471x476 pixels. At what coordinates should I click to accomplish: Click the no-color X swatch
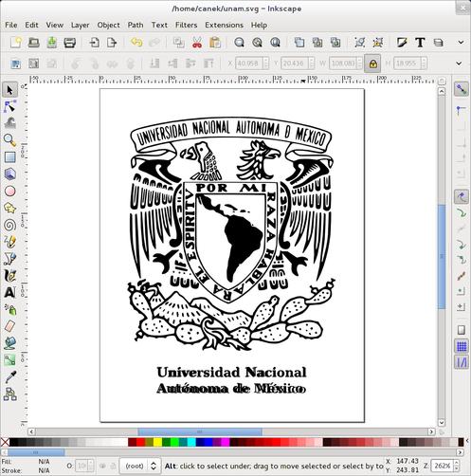pos(5,442)
